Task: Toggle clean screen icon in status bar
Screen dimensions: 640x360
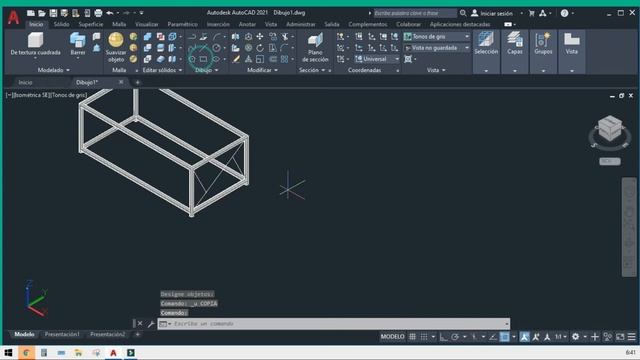Action: (620, 337)
